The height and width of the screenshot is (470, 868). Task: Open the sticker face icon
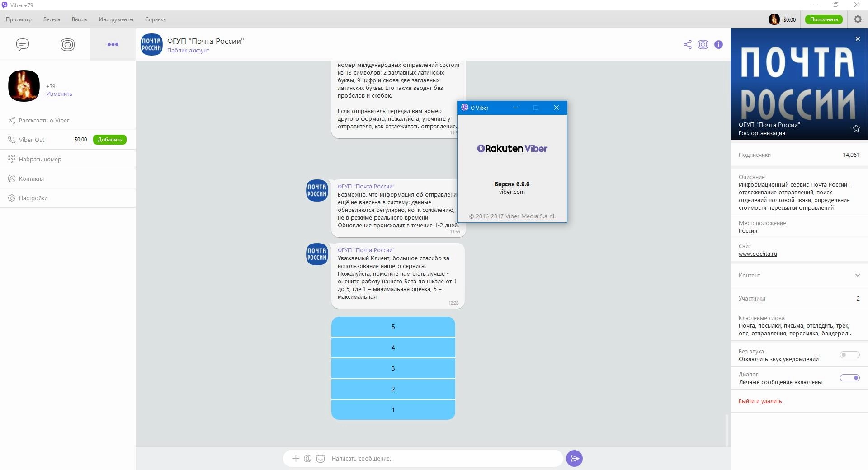click(321, 458)
